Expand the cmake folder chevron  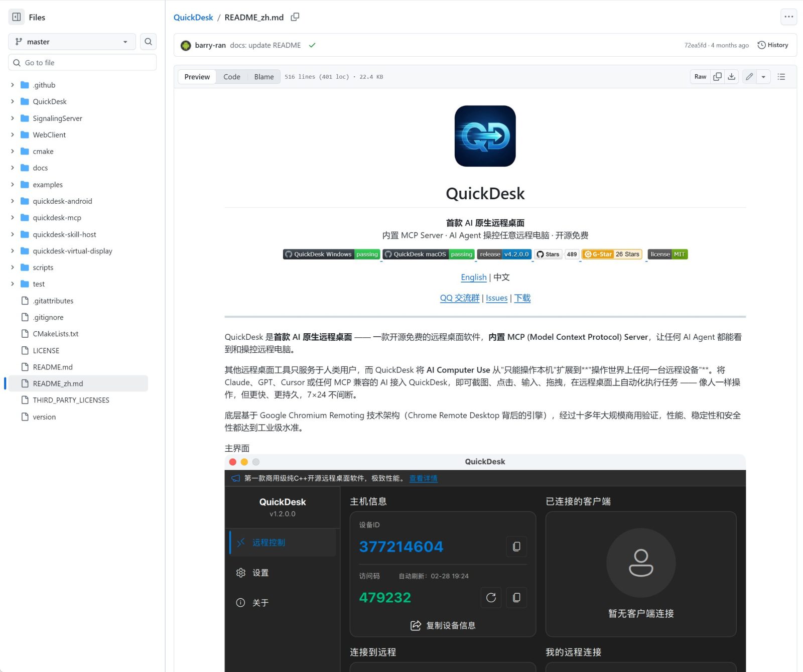(x=13, y=152)
